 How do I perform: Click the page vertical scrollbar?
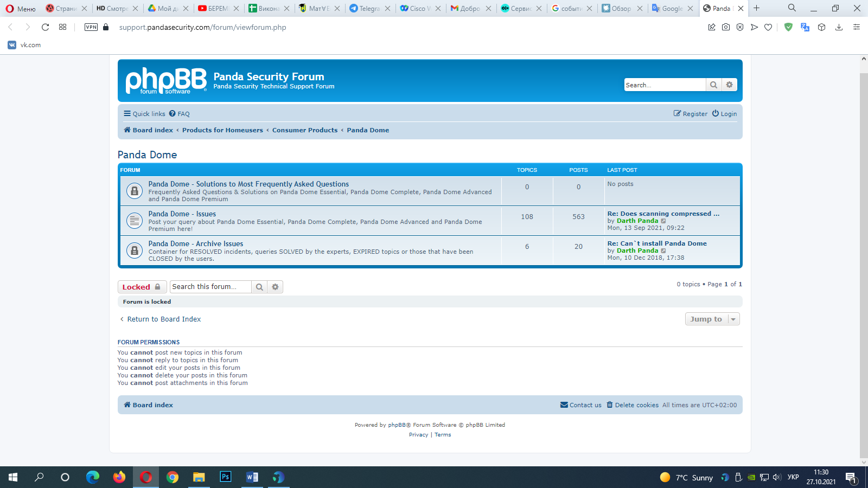coord(864,266)
